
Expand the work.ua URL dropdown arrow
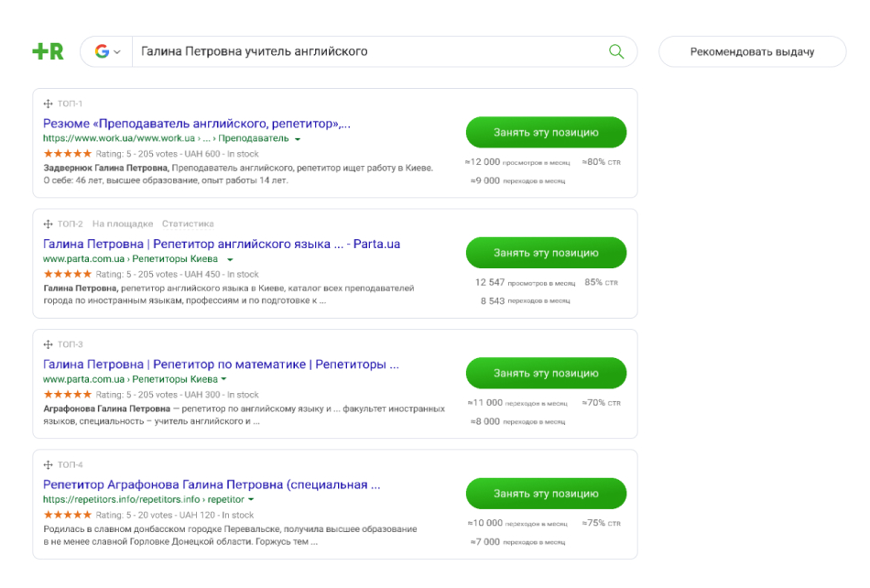point(298,139)
